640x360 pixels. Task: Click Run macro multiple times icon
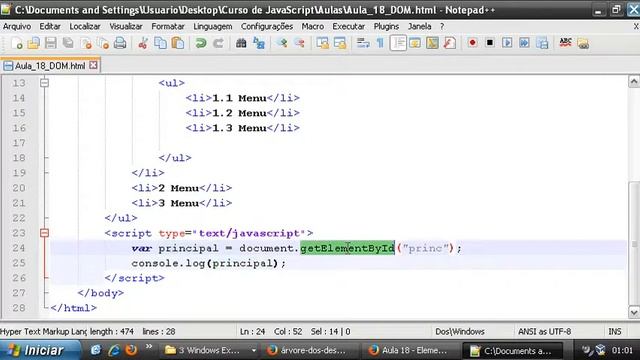point(524,43)
